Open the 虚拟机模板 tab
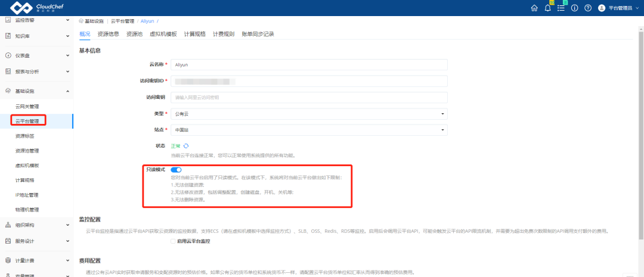The width and height of the screenshot is (644, 277). click(163, 34)
